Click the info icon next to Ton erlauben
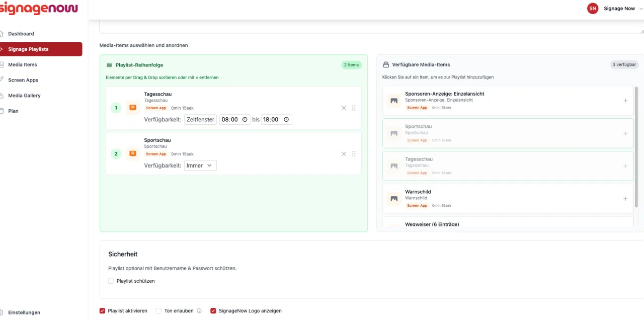Image resolution: width=644 pixels, height=322 pixels. [199, 311]
